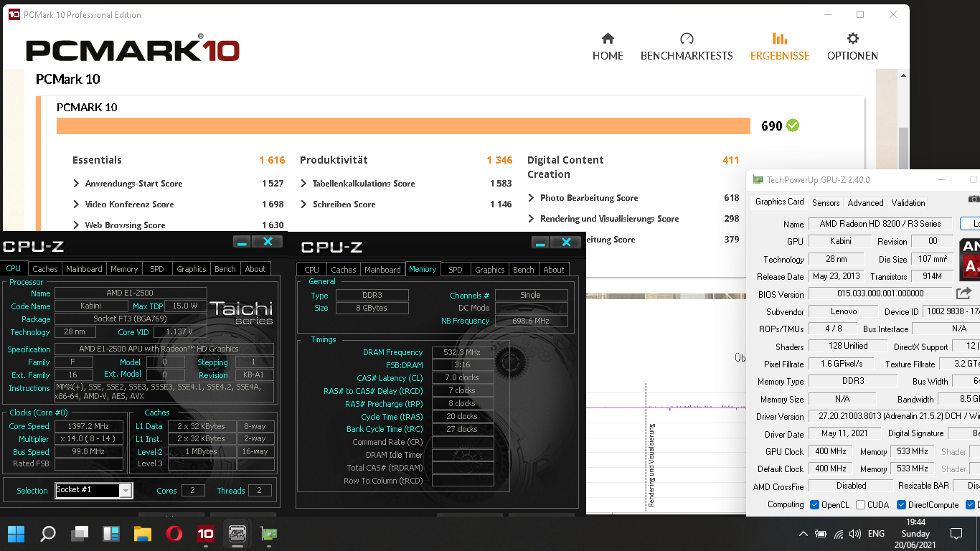Open File Explorer from taskbar
Screen dimensions: 980x551
pyautogui.click(x=143, y=534)
